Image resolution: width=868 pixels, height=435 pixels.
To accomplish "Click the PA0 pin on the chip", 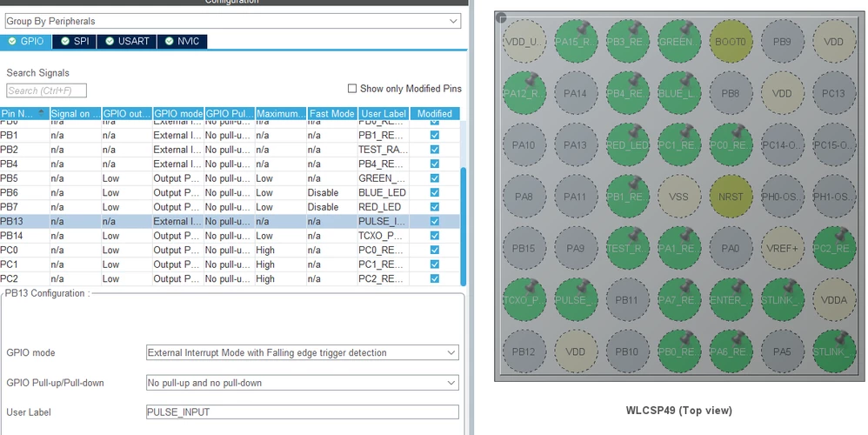I will click(x=731, y=249).
